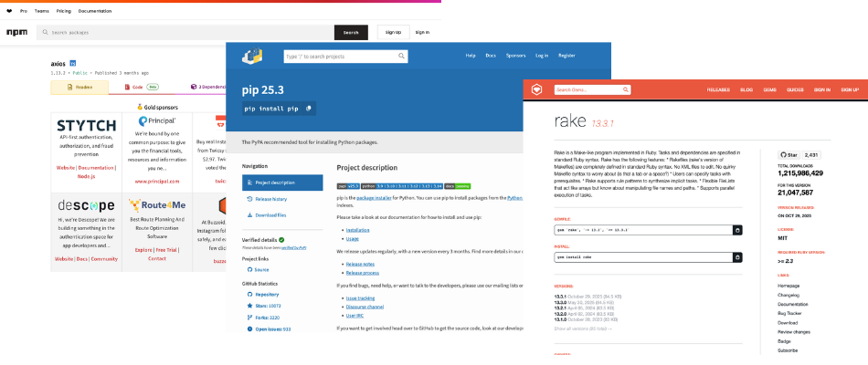Open RELEASES in RubyGems header

(x=718, y=89)
